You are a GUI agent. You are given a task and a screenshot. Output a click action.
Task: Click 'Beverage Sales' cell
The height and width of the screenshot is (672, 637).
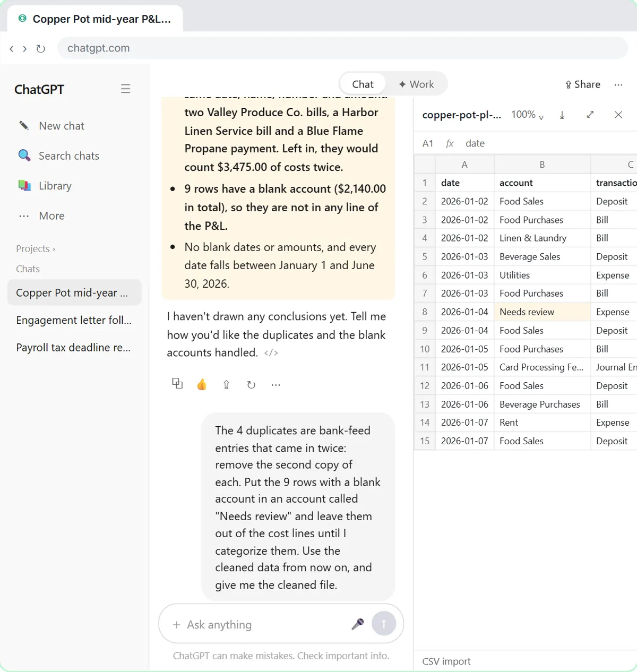542,256
